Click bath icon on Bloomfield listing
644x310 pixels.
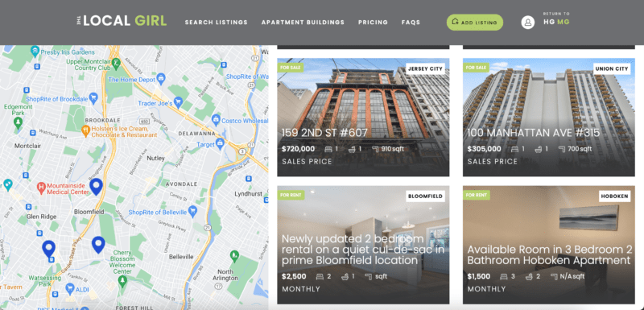[x=345, y=276]
